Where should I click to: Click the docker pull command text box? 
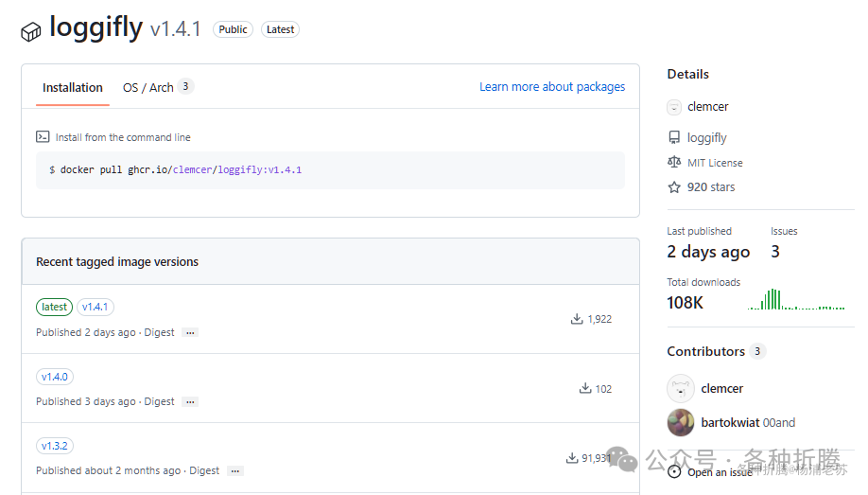click(x=331, y=170)
